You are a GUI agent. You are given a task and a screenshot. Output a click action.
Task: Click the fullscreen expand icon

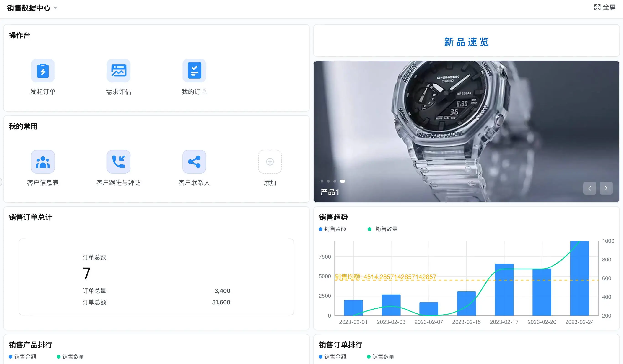pyautogui.click(x=597, y=8)
